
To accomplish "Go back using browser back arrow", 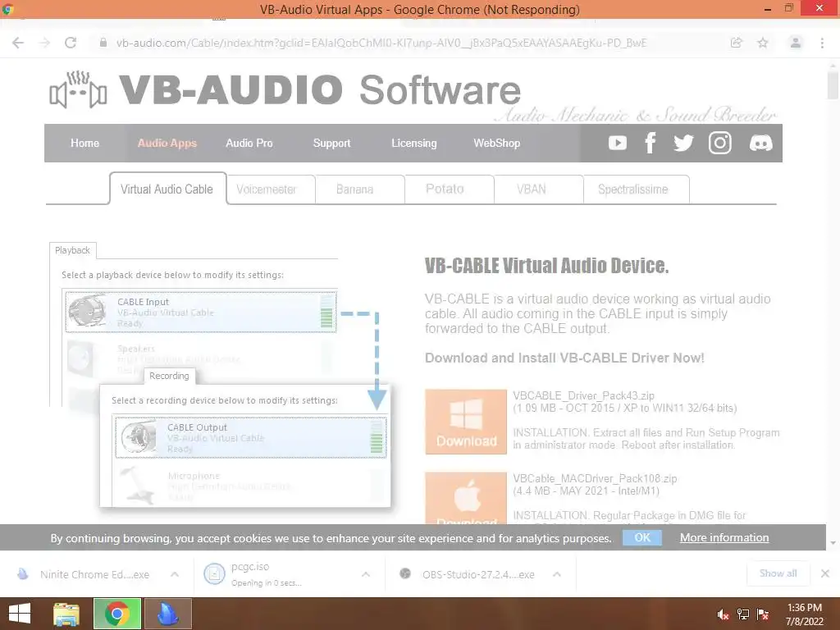I will 18,43.
